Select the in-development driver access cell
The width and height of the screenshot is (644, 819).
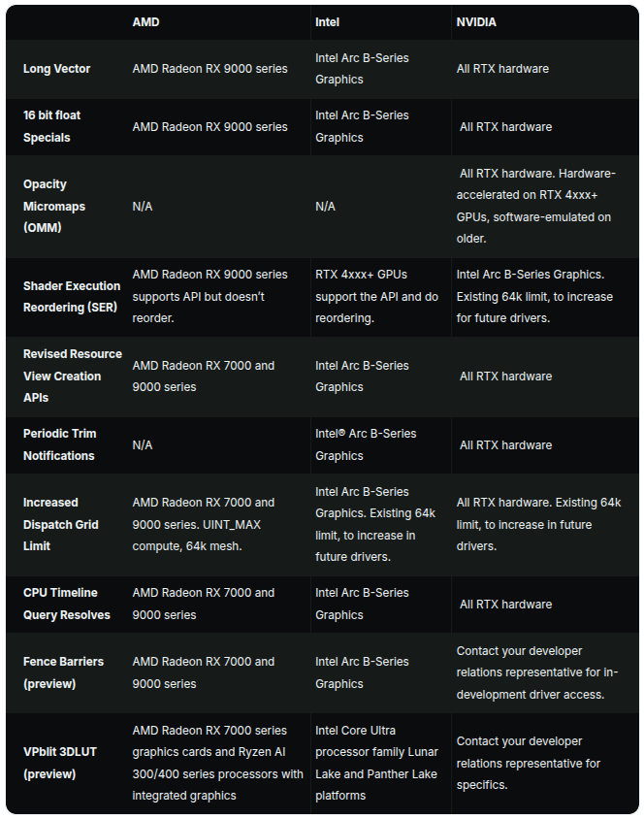[536, 672]
